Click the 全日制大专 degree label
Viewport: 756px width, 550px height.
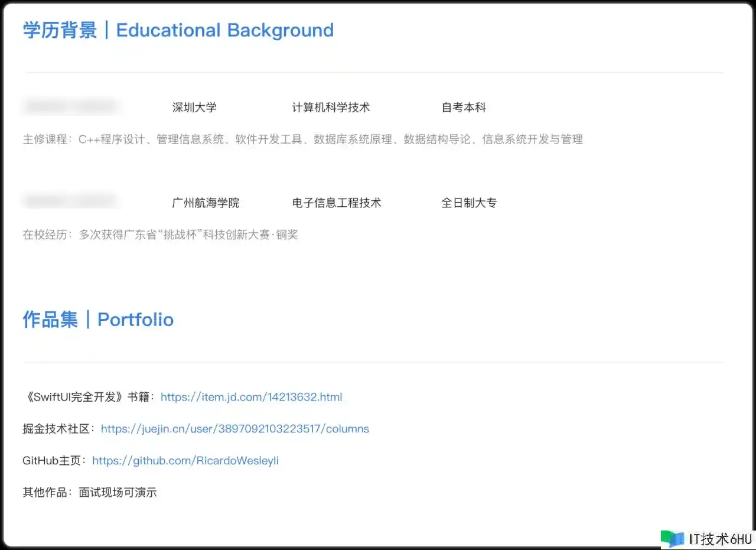[469, 203]
